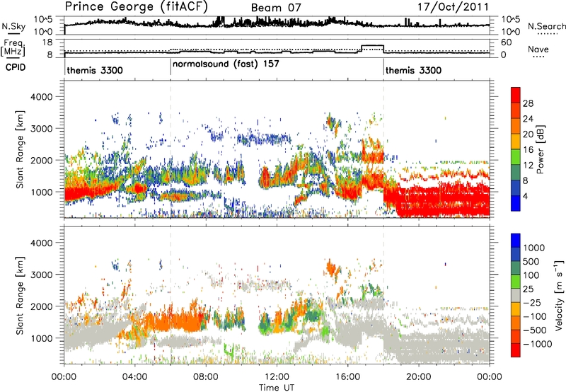
Task: Pick the gray -25 to 25 velocity segment
Action: pos(516,295)
